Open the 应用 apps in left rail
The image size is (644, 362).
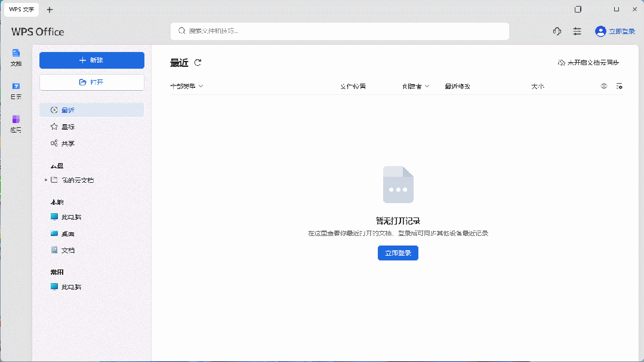click(16, 124)
